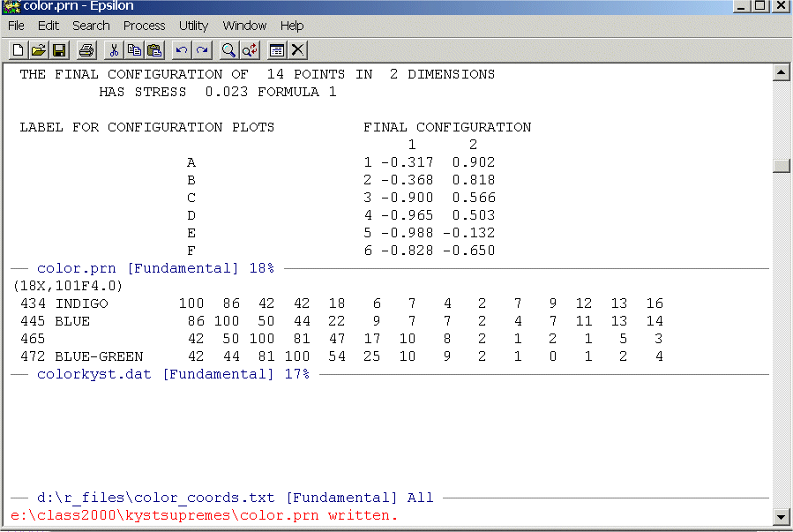
Task: Open search with the magnifying glass icon
Action: point(229,50)
